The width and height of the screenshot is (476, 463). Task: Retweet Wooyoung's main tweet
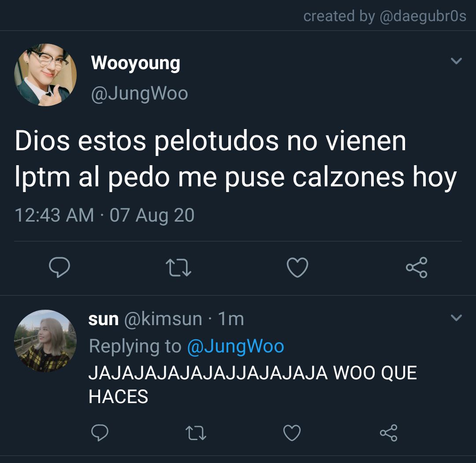click(x=178, y=267)
